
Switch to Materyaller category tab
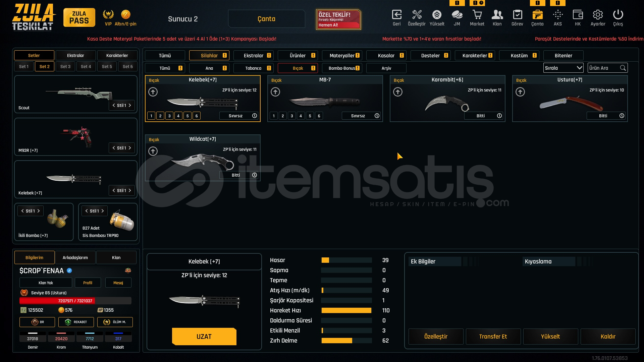click(342, 56)
